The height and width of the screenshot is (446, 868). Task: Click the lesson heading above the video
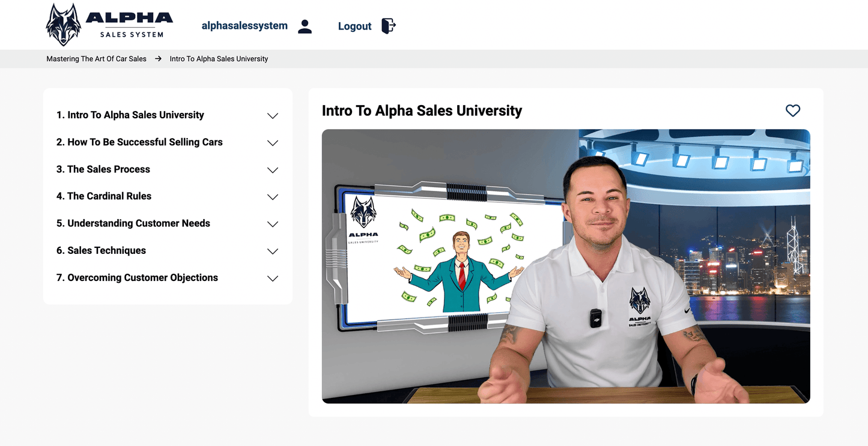(422, 111)
